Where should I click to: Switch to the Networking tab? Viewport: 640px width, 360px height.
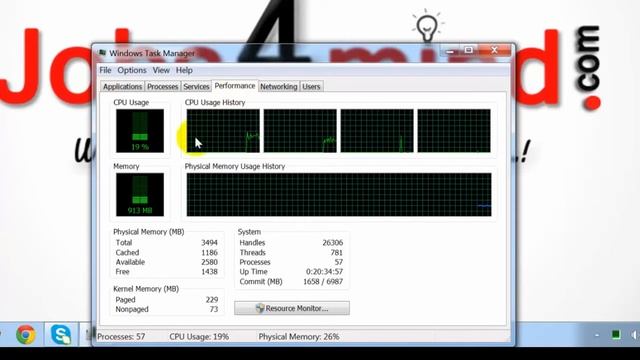click(x=279, y=87)
